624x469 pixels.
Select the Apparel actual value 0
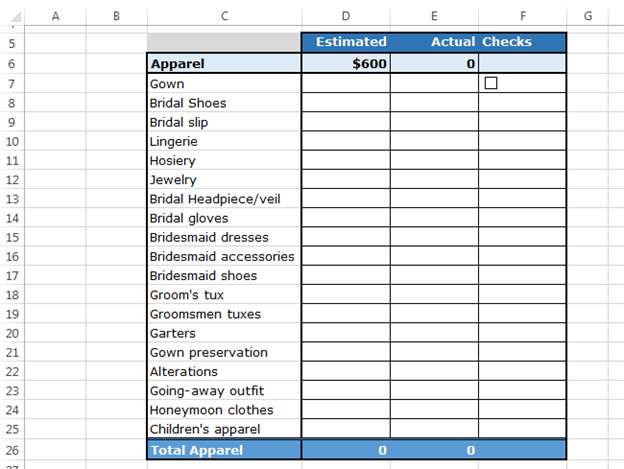(x=434, y=63)
